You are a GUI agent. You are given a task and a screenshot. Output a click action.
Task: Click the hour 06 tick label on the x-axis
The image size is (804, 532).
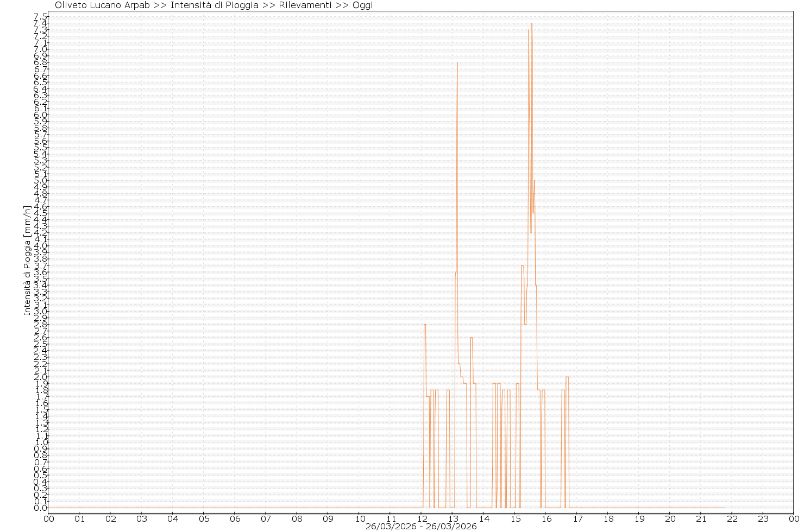pyautogui.click(x=235, y=518)
